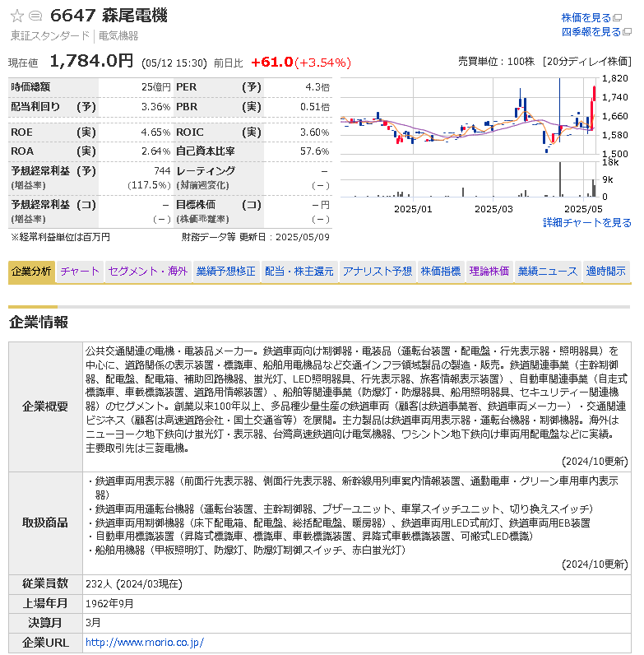
Task: Switch to the チャート tab
Action: pyautogui.click(x=80, y=271)
